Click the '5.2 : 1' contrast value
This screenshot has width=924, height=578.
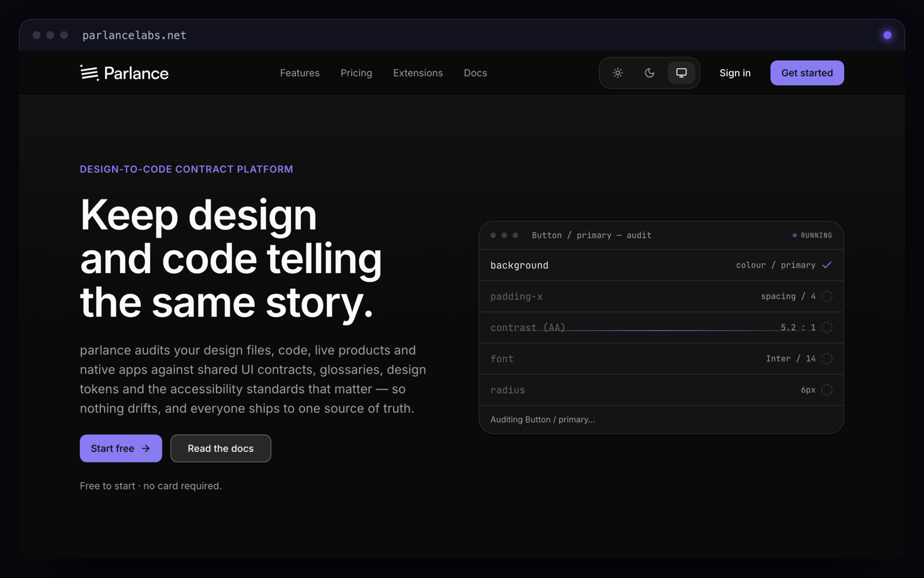pos(798,327)
